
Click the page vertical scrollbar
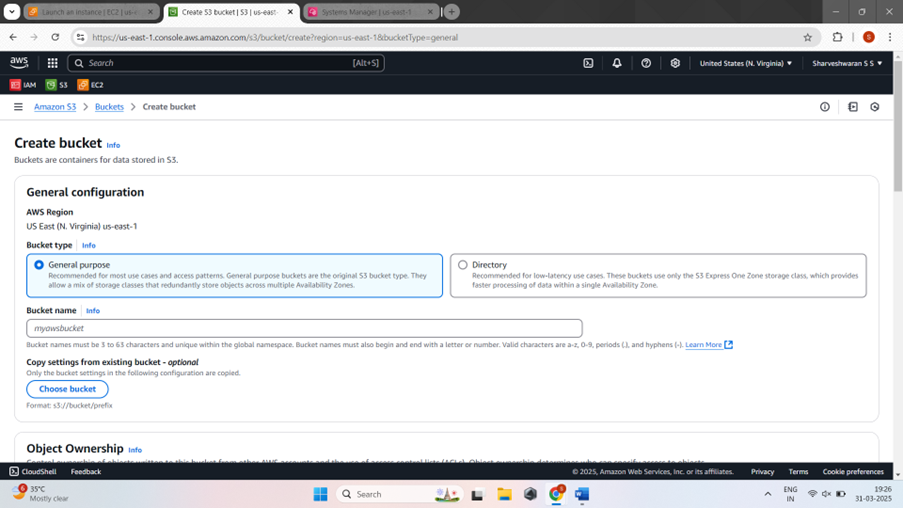tap(898, 124)
